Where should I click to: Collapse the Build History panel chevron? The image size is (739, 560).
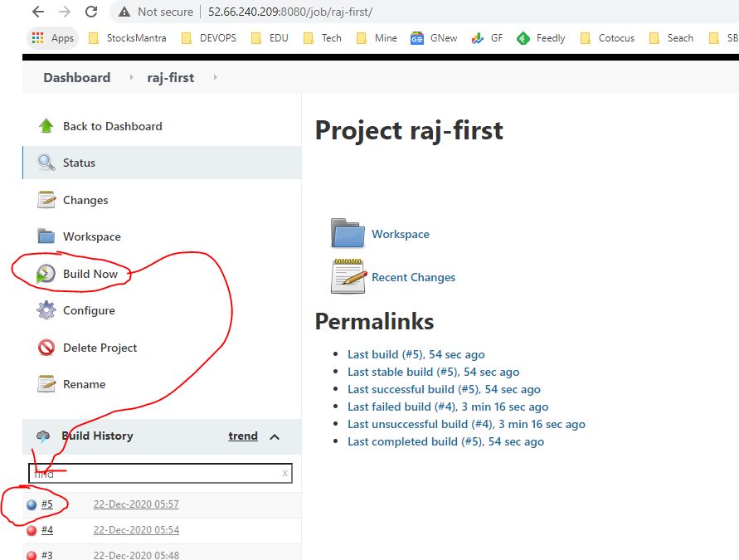(x=275, y=436)
